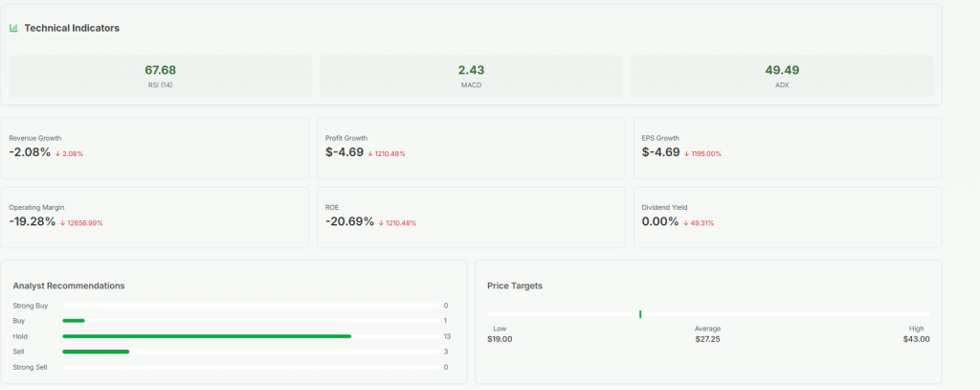The height and width of the screenshot is (390, 980).
Task: Click the Analyst Recommendations heading
Action: [x=69, y=286]
